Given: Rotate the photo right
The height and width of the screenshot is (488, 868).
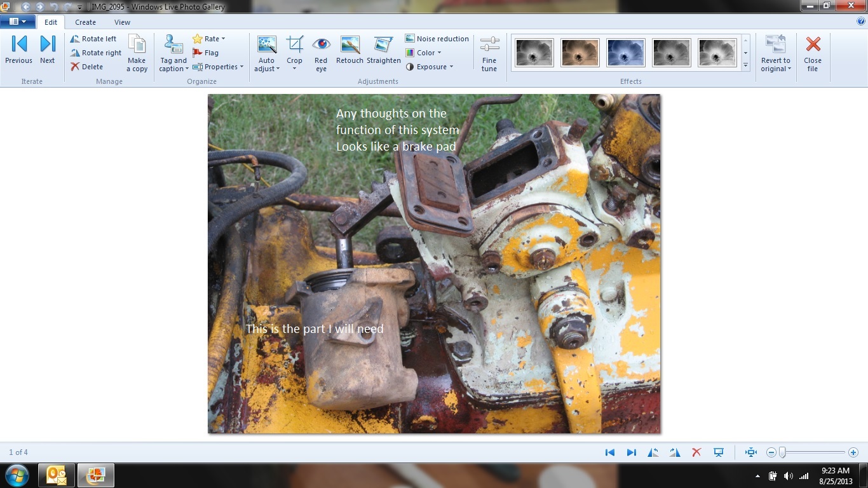Looking at the screenshot, I should [x=95, y=53].
